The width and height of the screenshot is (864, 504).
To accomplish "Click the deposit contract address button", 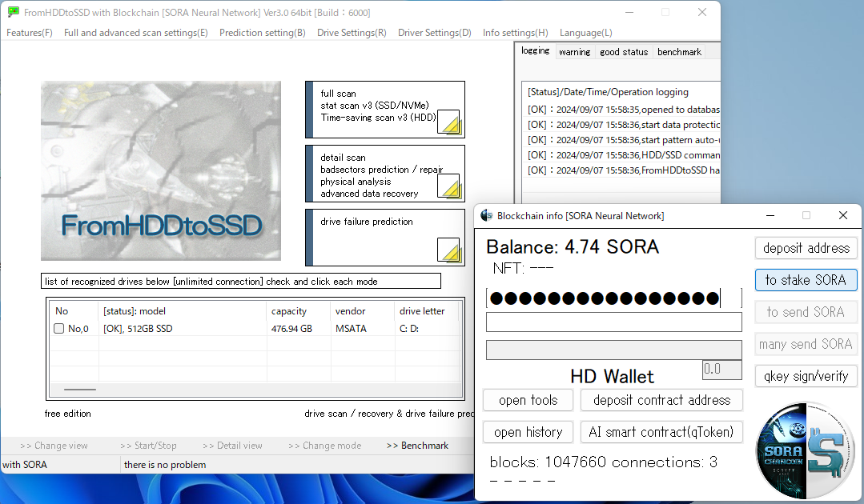I will pos(661,400).
